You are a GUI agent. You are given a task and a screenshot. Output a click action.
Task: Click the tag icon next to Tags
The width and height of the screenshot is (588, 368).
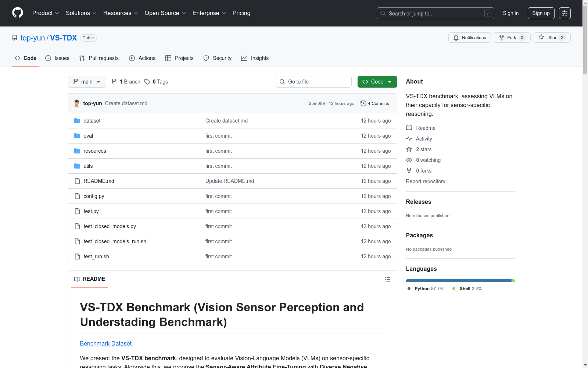(x=147, y=82)
